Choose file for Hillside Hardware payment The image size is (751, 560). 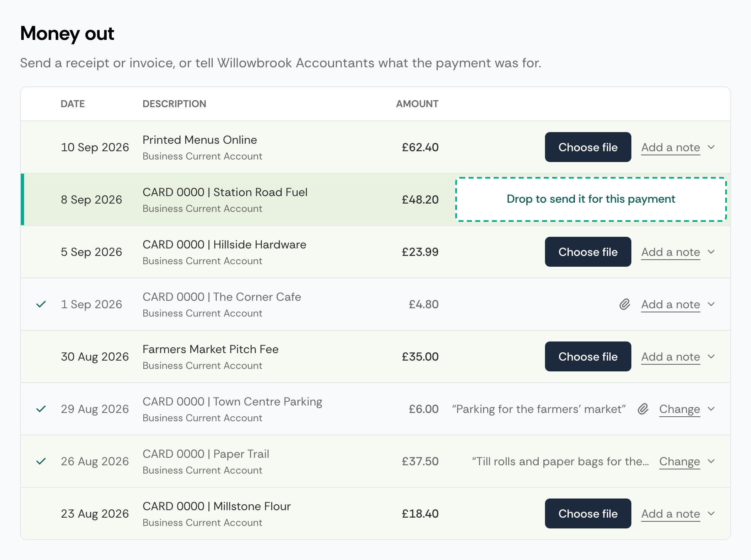(588, 252)
